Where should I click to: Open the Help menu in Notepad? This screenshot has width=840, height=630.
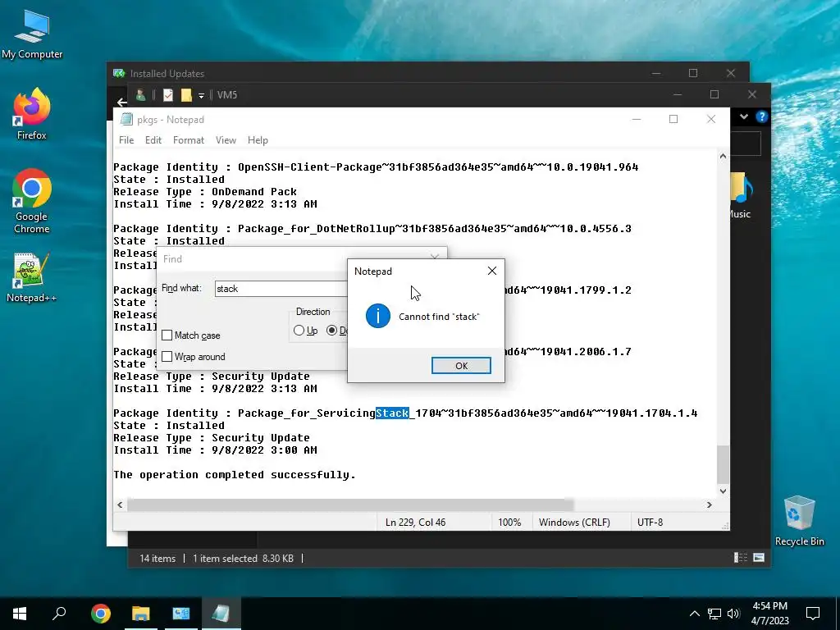[258, 139]
